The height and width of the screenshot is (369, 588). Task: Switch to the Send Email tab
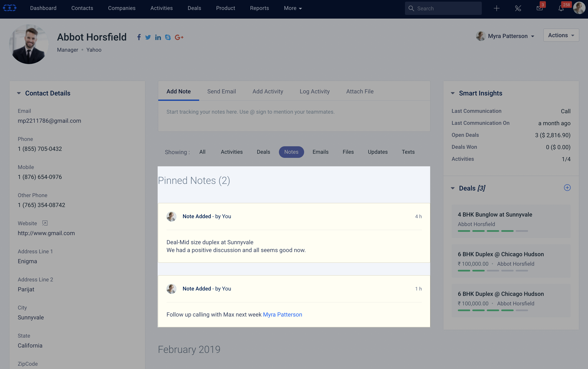(x=221, y=91)
